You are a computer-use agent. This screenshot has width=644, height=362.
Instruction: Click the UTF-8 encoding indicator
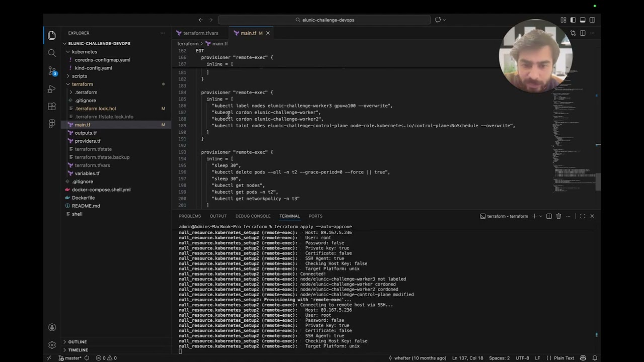click(522, 358)
